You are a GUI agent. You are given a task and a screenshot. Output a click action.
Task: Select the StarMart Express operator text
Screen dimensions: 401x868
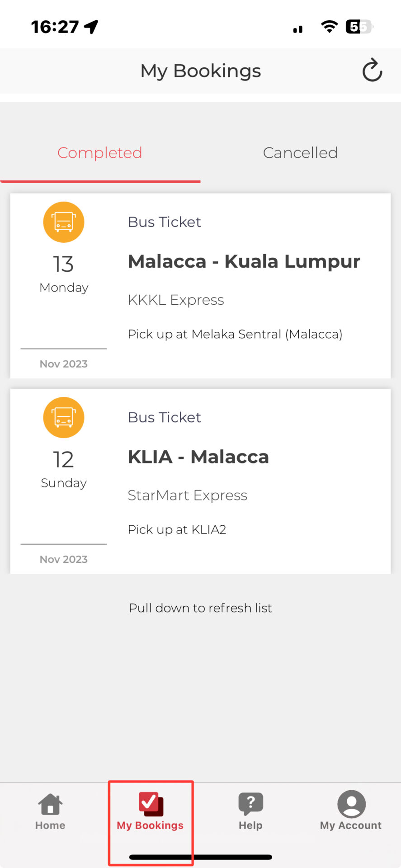coord(188,495)
